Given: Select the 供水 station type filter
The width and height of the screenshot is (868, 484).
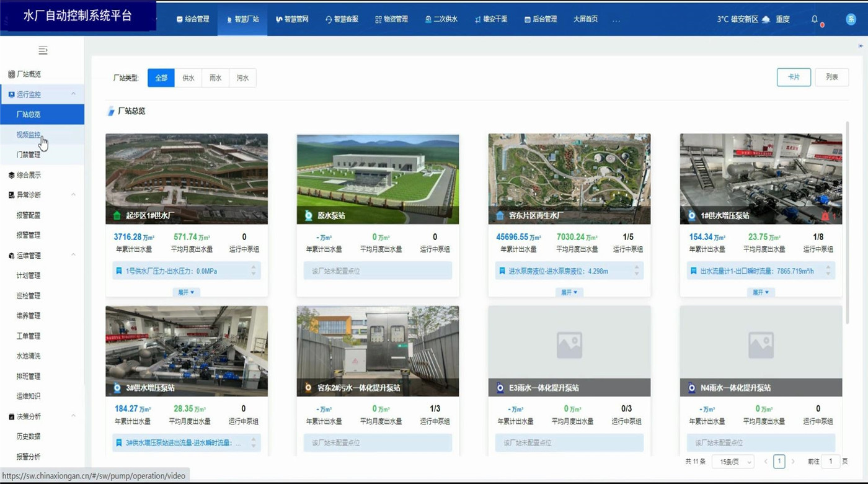Looking at the screenshot, I should (x=188, y=78).
